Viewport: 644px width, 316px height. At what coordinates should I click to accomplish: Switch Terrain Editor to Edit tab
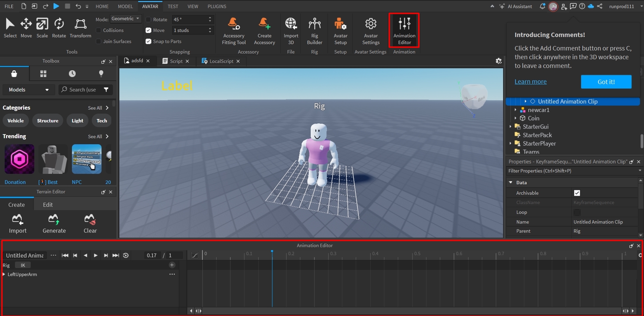pyautogui.click(x=48, y=205)
